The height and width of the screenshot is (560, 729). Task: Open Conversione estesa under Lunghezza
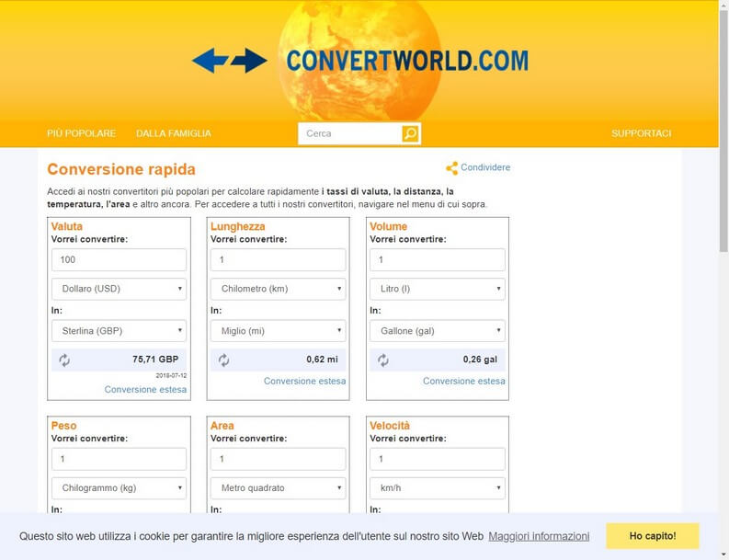tap(304, 381)
